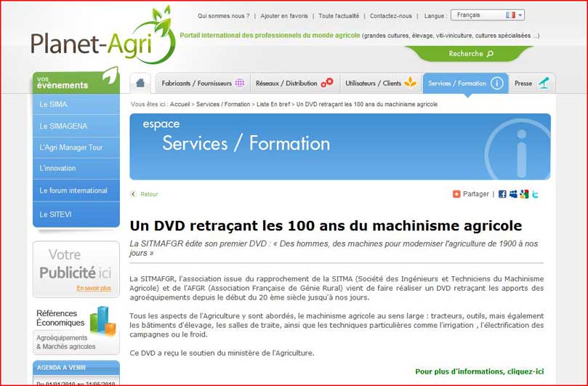This screenshot has height=386, width=588.
Task: Open the Presse tab
Action: [532, 84]
